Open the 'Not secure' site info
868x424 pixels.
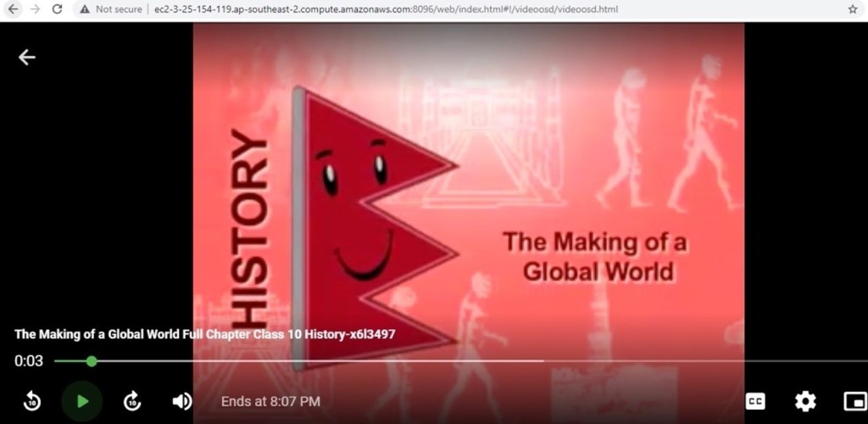tap(112, 9)
